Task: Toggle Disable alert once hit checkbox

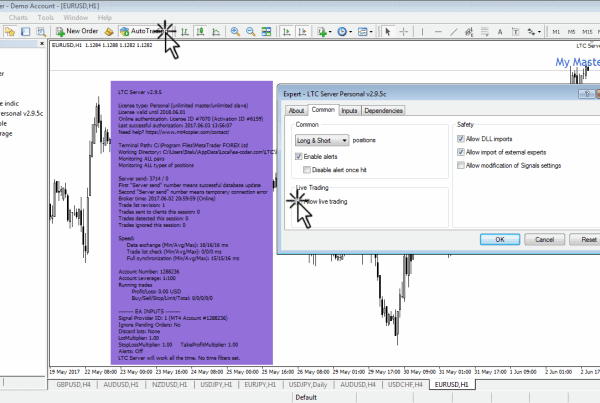Action: [307, 170]
